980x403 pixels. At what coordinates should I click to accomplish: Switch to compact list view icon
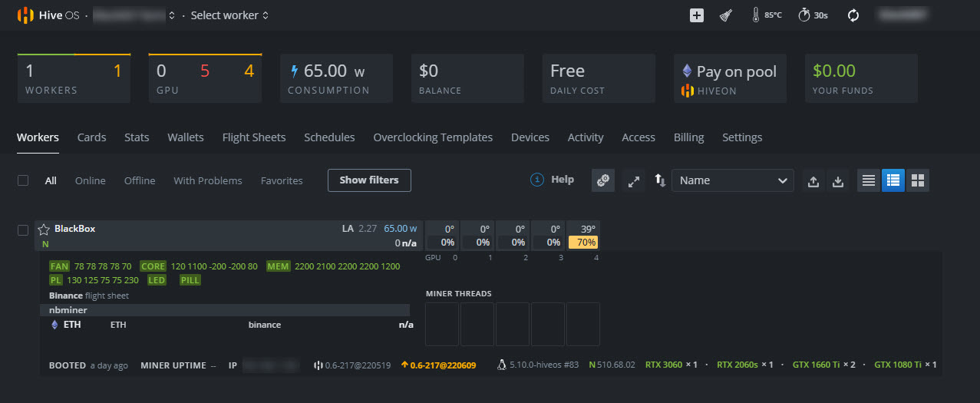click(869, 181)
